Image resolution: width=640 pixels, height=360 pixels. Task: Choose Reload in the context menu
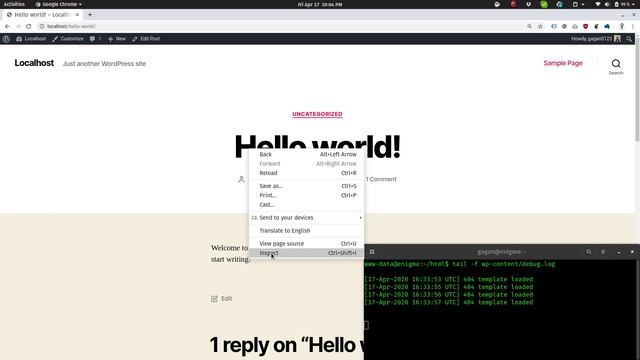[307, 173]
